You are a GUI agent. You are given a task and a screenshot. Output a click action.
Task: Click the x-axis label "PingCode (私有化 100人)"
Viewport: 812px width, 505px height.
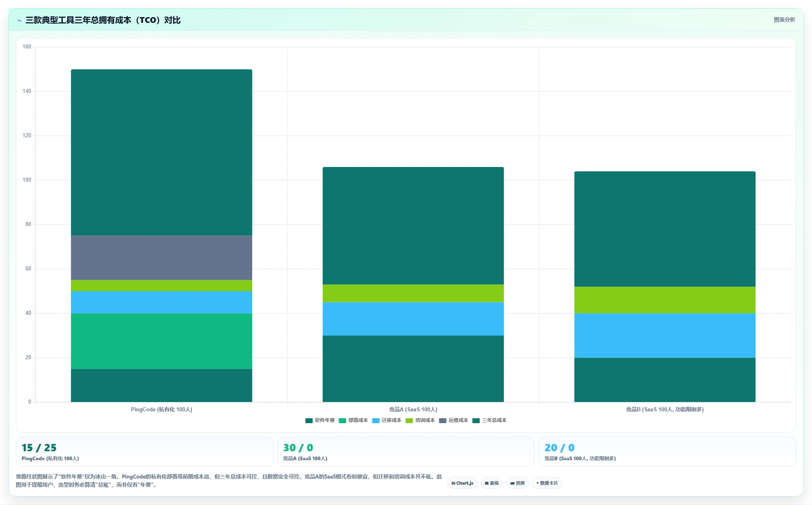point(161,409)
